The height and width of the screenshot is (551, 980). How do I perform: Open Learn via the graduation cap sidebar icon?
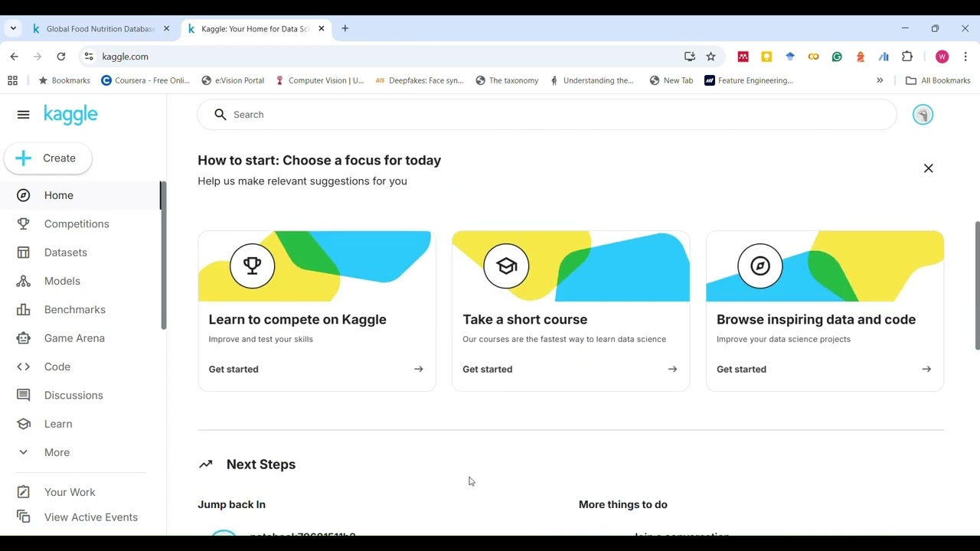[x=24, y=424]
